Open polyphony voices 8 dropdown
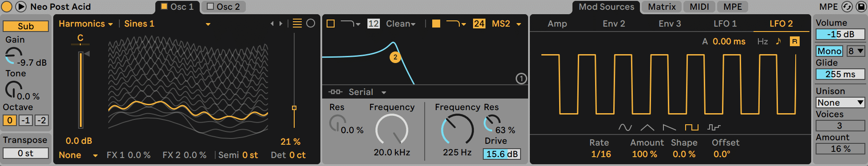The width and height of the screenshot is (868, 166). [x=856, y=51]
